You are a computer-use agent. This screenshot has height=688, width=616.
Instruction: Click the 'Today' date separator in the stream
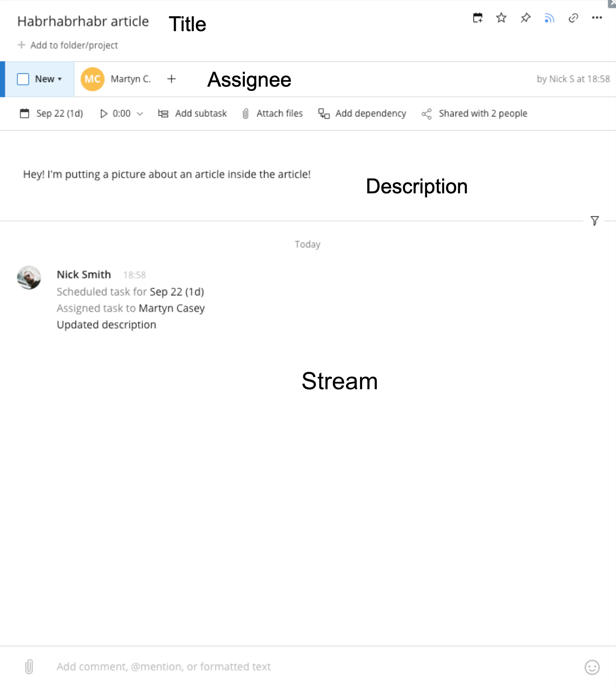tap(308, 244)
